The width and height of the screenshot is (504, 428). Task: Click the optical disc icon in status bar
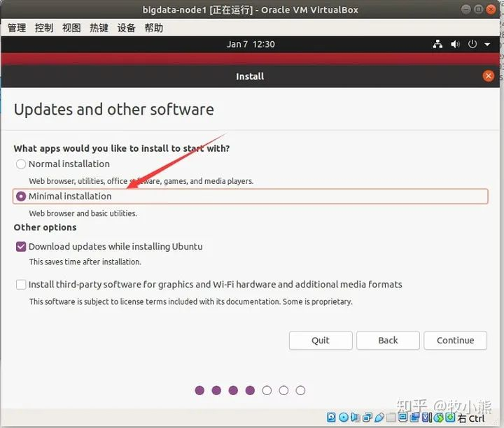tap(344, 417)
